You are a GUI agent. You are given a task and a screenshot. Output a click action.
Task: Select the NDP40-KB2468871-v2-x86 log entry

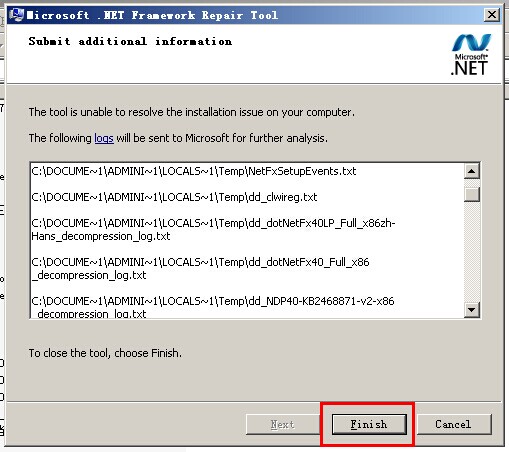pos(213,307)
